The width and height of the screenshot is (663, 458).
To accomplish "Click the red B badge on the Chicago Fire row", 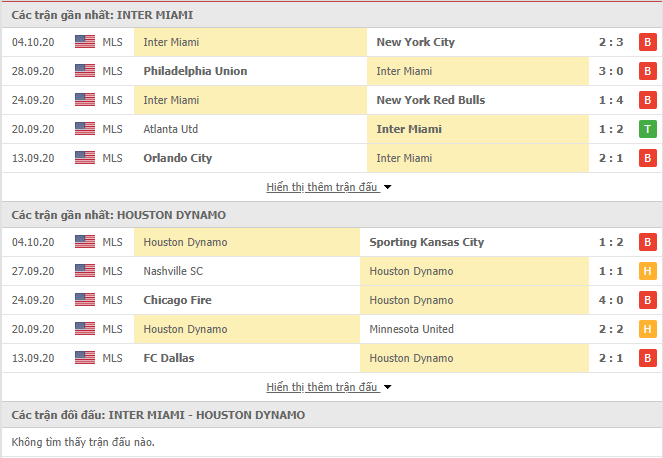I will [x=647, y=300].
